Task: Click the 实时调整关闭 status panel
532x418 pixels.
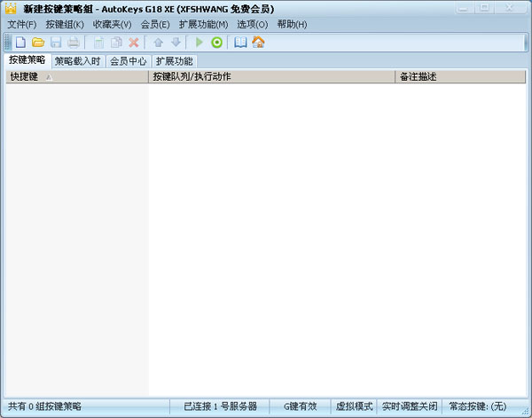Action: (410, 406)
